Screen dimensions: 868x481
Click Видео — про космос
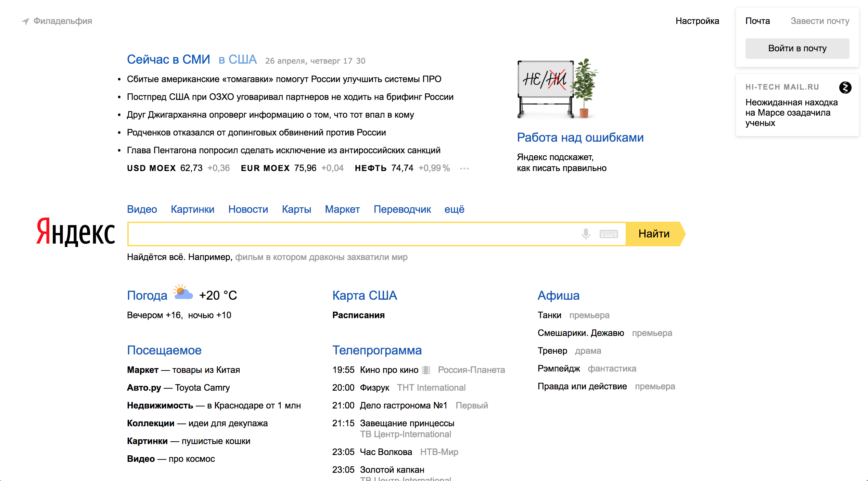[x=171, y=459]
